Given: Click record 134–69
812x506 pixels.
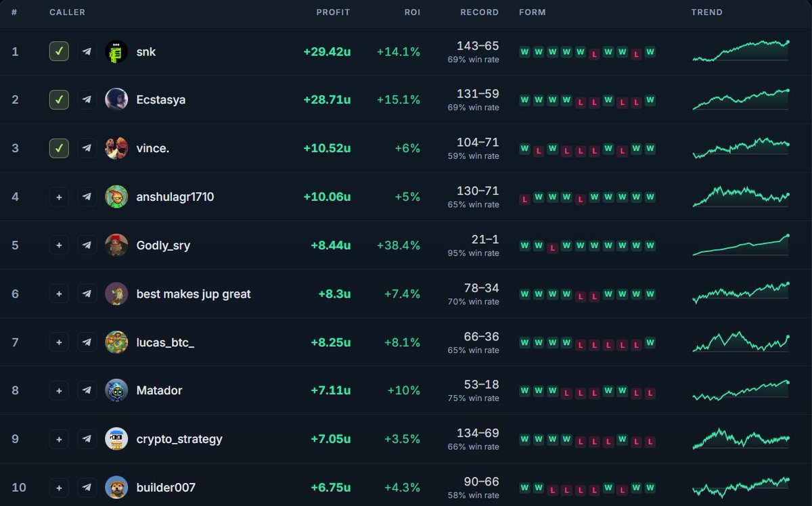Looking at the screenshot, I should [478, 433].
